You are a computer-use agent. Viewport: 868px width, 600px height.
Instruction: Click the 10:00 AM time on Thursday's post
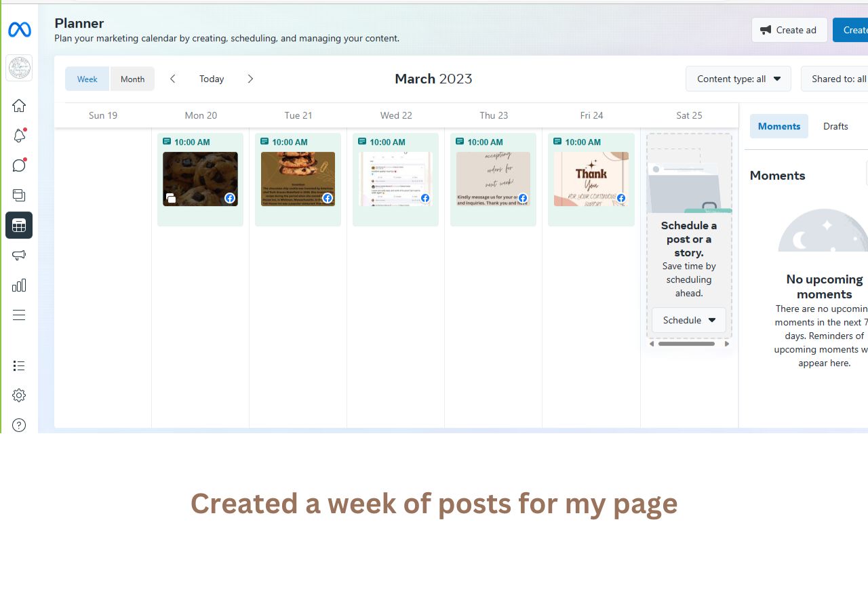point(485,142)
